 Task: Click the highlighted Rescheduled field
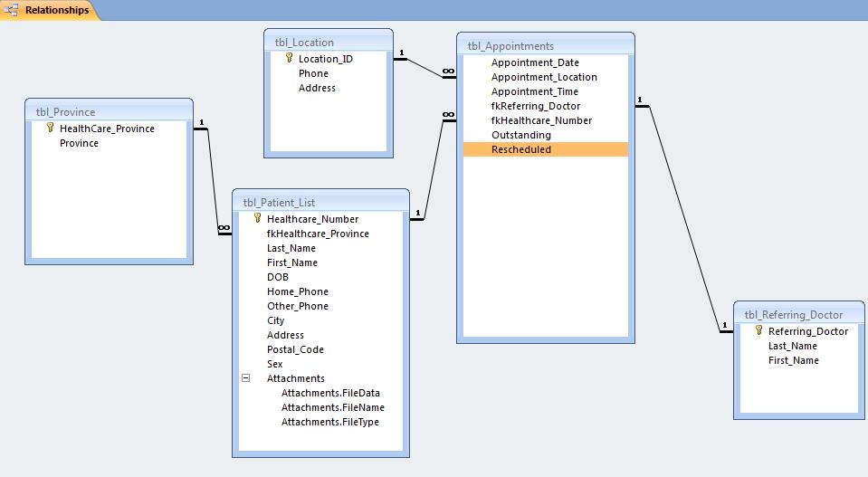point(545,149)
